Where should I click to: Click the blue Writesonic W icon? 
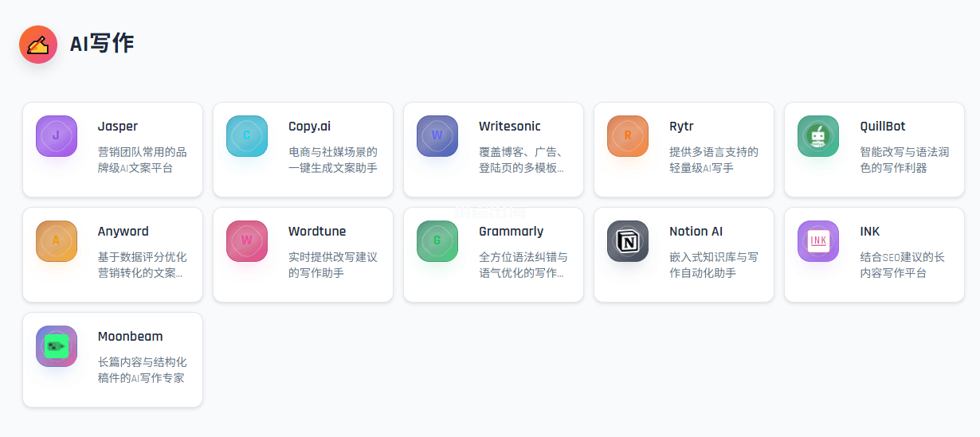pyautogui.click(x=437, y=136)
